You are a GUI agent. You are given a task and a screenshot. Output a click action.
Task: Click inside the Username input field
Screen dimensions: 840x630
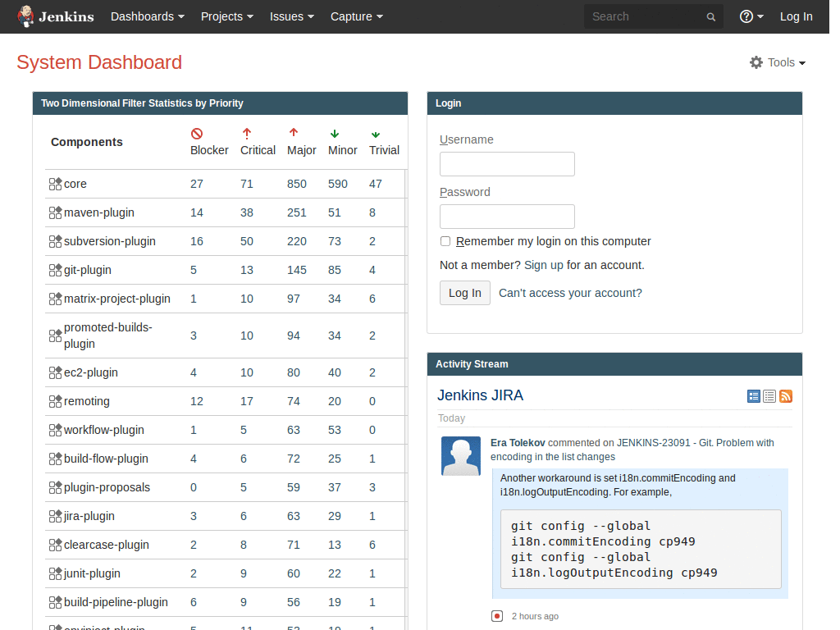(x=506, y=163)
